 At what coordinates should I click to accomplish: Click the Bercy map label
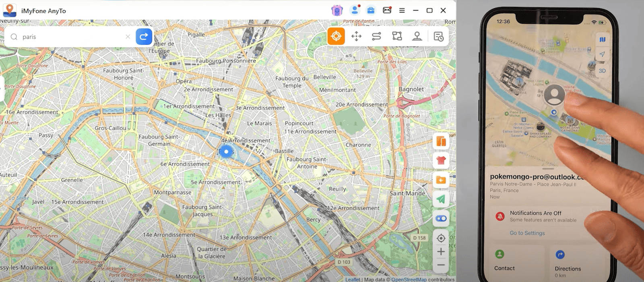314,220
